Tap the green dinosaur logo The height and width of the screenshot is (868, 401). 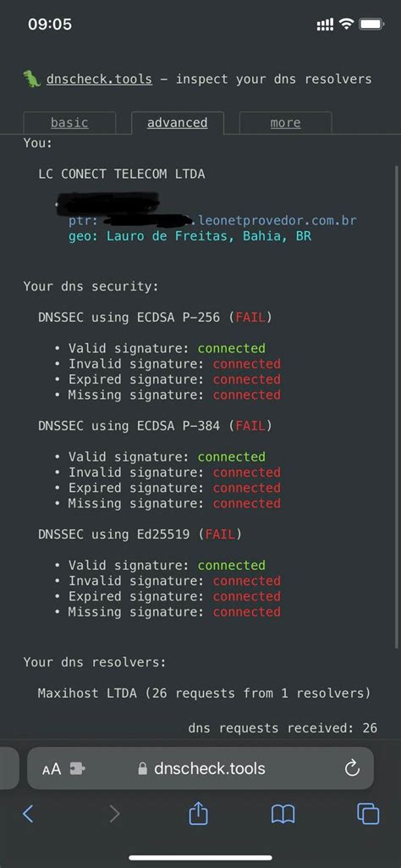(x=31, y=79)
